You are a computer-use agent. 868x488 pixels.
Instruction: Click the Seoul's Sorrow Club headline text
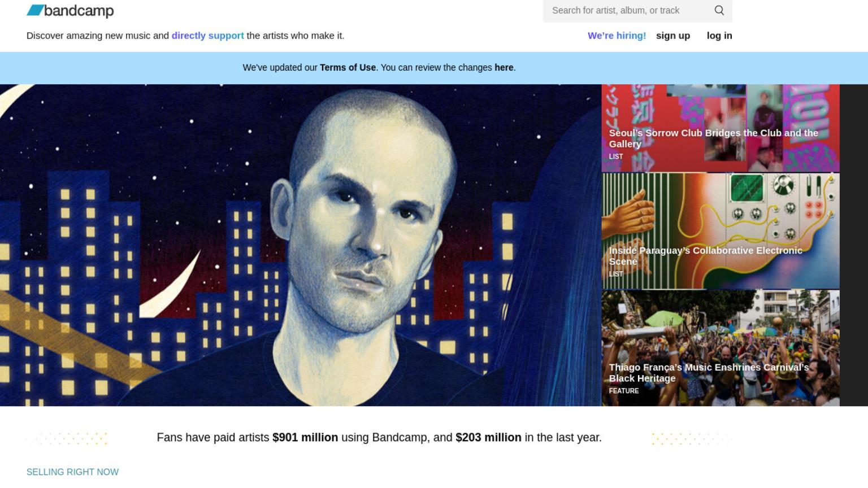713,138
